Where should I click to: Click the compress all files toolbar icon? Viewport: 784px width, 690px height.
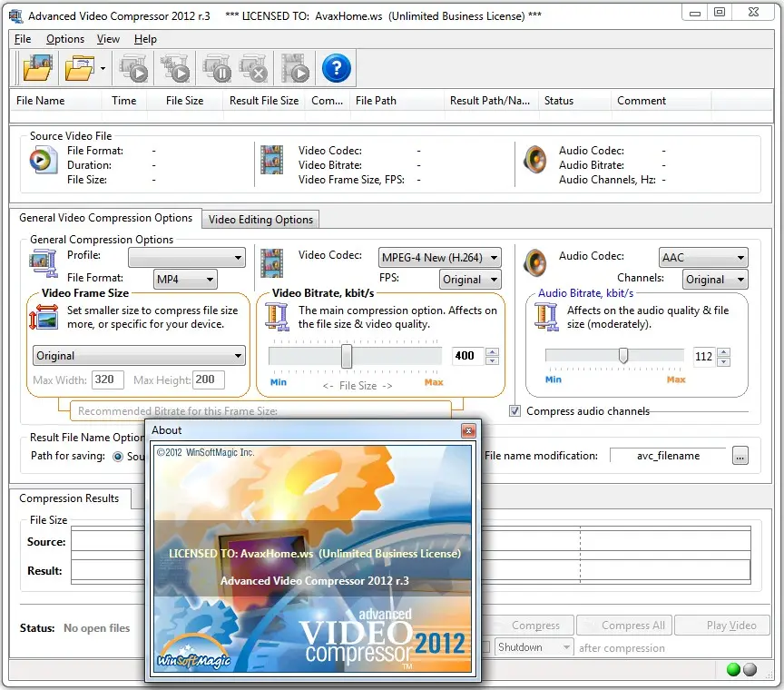pyautogui.click(x=175, y=68)
